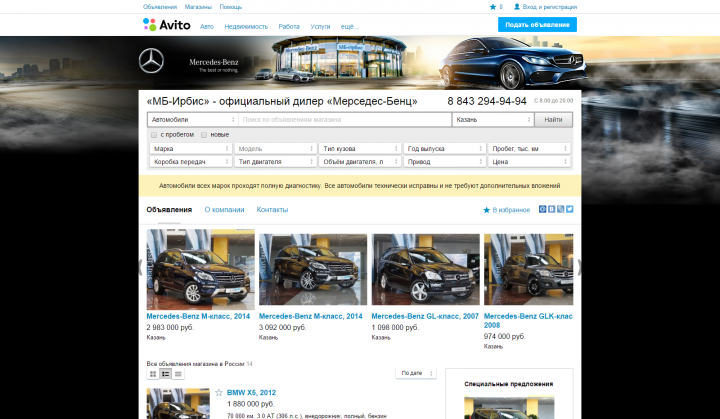The width and height of the screenshot is (720, 419).
Task: Share via LiveJournal pencil icon
Action: [561, 209]
